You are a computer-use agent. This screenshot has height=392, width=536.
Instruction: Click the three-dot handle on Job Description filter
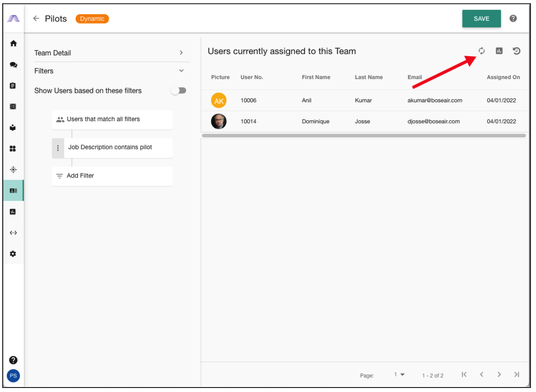point(58,148)
